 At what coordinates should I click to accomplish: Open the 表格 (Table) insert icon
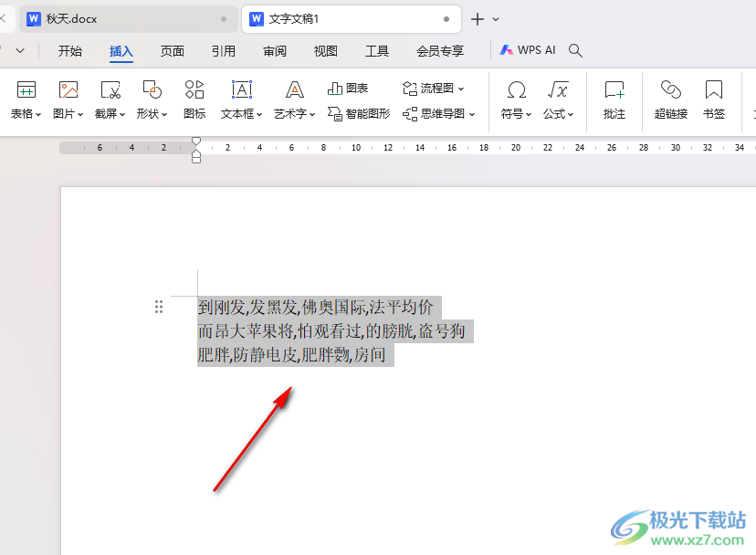tap(26, 90)
